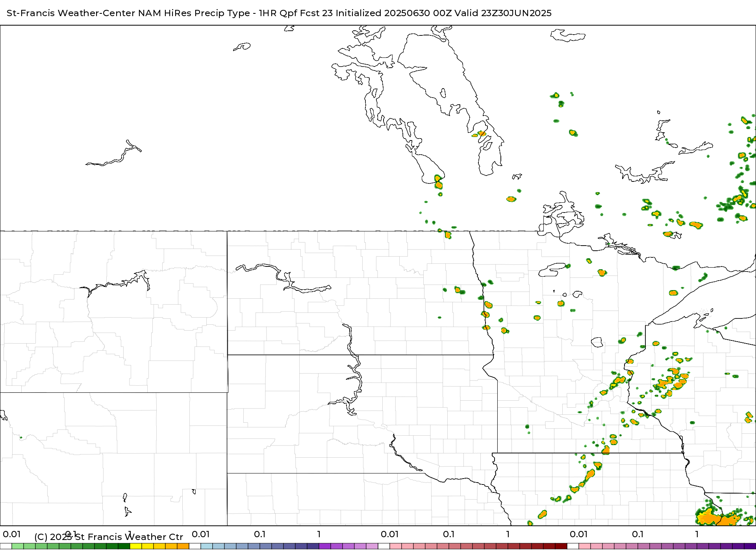Pick the lightest pink swatch of the red scale

tap(396, 546)
